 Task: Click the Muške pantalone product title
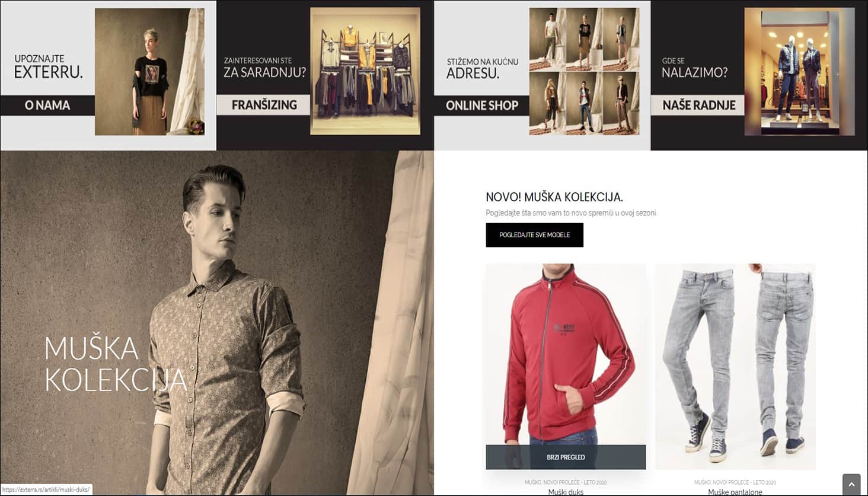tap(735, 492)
